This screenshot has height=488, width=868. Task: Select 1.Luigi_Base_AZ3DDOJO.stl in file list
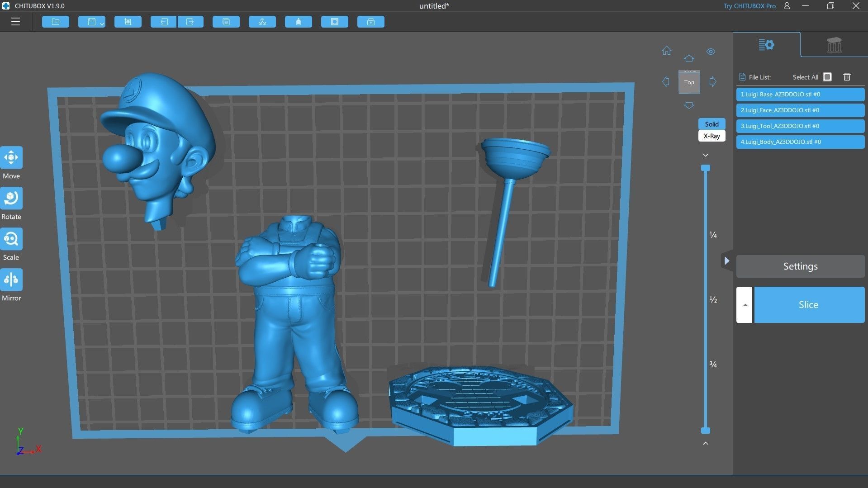800,95
